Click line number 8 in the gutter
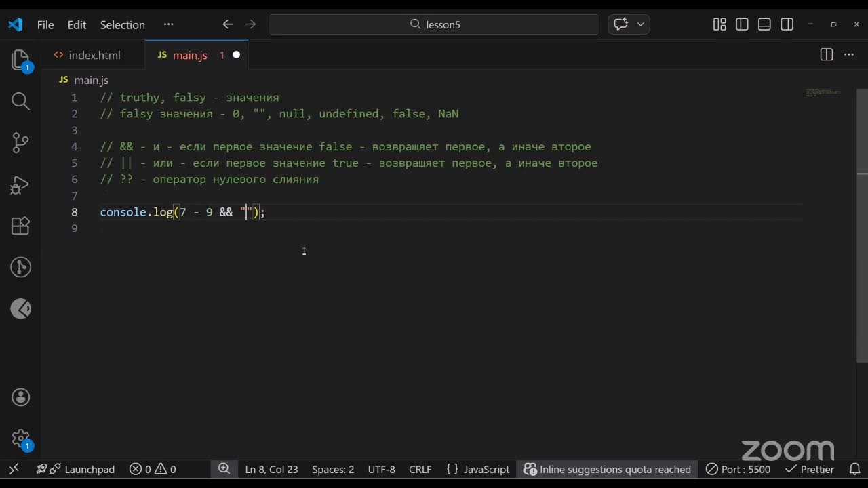868x488 pixels. point(75,212)
